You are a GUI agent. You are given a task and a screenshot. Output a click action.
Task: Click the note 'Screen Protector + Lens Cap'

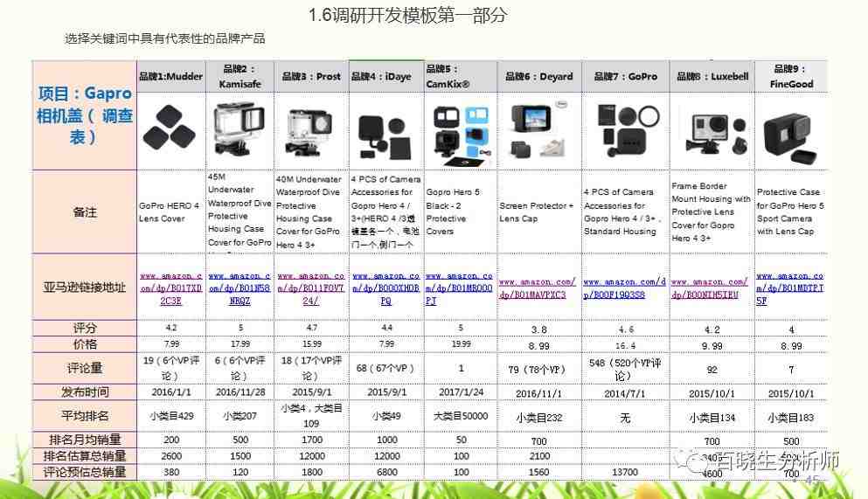coord(537,211)
